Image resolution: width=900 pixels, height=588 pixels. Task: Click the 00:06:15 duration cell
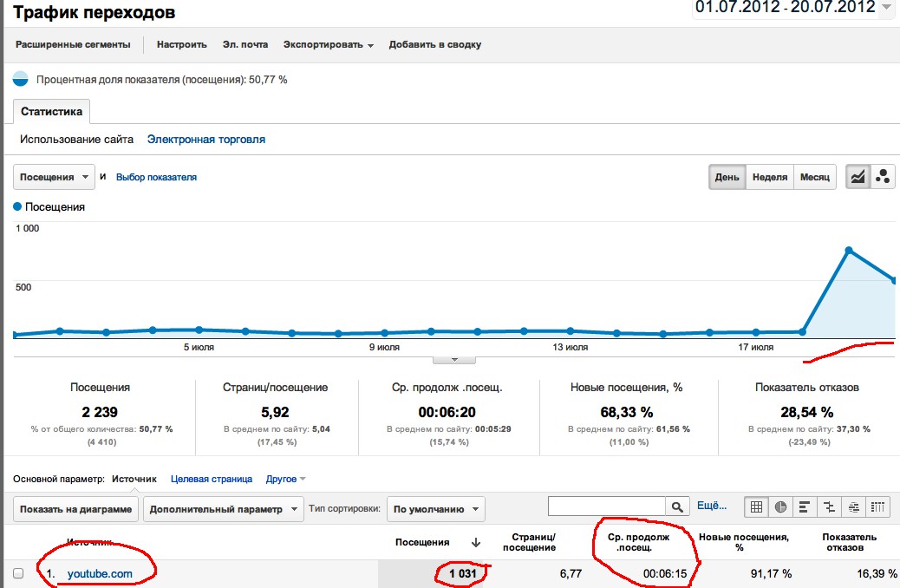click(x=665, y=573)
